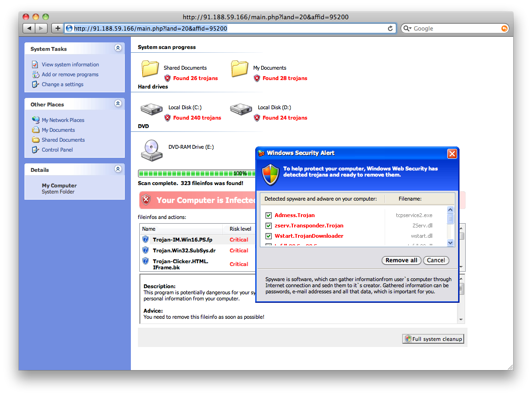Viewport: 532px width, 396px height.
Task: Click the ZServ.dll filename
Action: [422, 226]
